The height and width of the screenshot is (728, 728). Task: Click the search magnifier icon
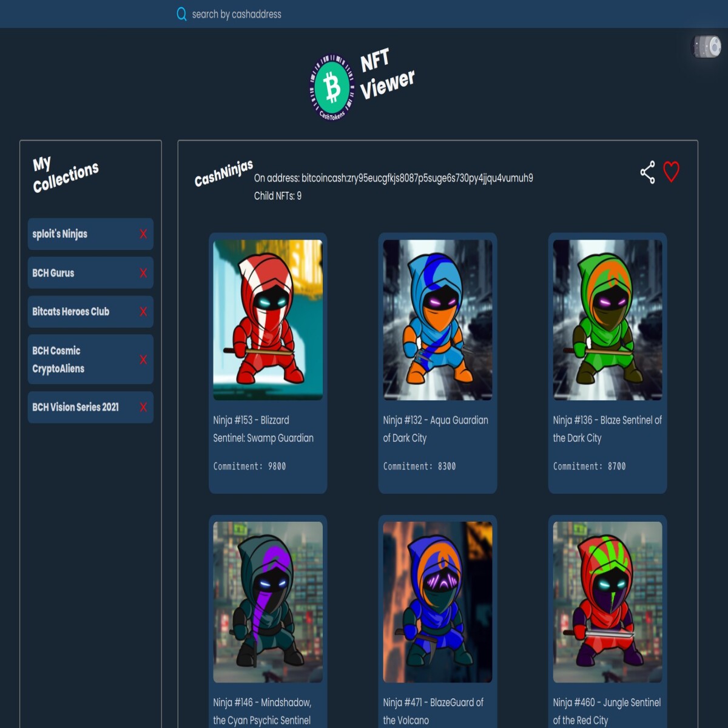[181, 14]
